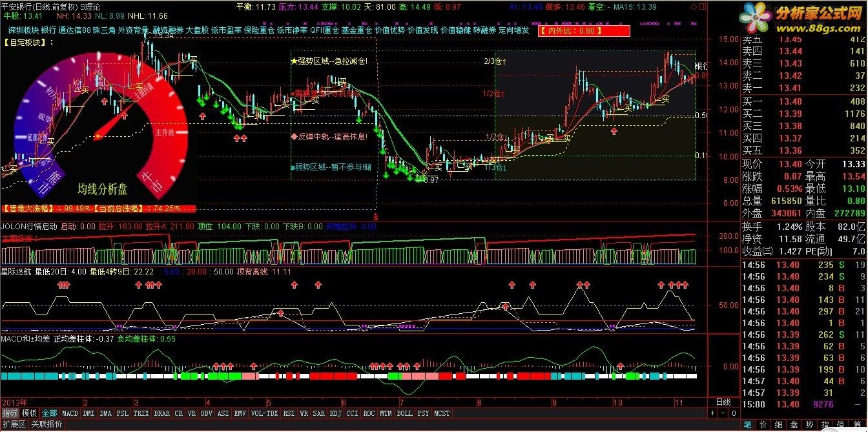Click the 保险重仓 sector tag
The width and height of the screenshot is (868, 432).
[259, 30]
